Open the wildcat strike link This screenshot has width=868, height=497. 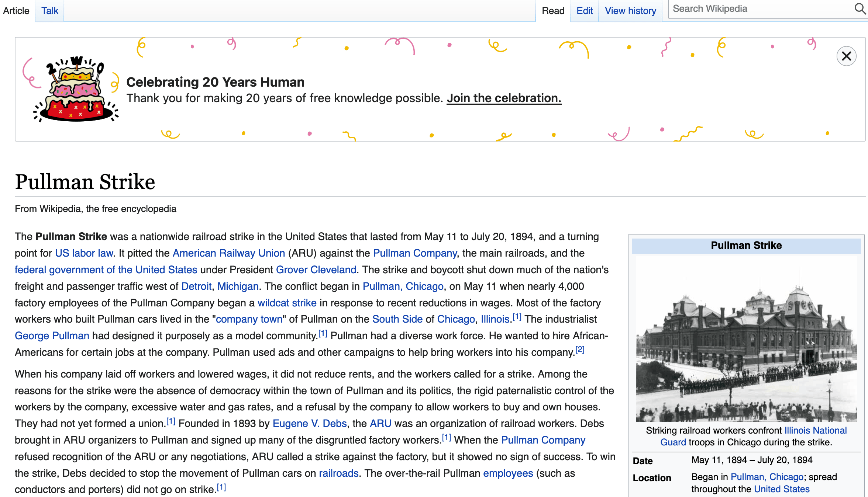point(287,303)
